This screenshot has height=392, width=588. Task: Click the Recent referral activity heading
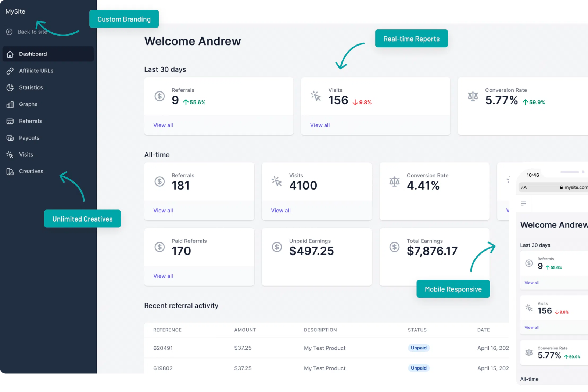coord(181,306)
